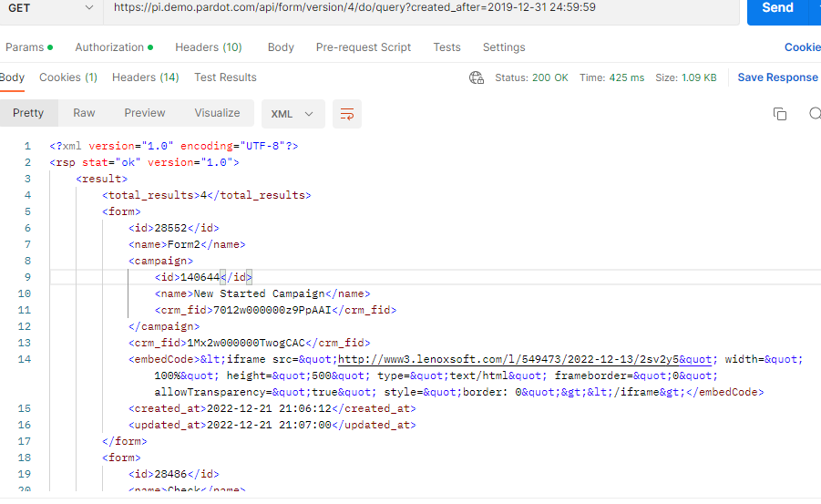Click Save Response

(x=777, y=77)
